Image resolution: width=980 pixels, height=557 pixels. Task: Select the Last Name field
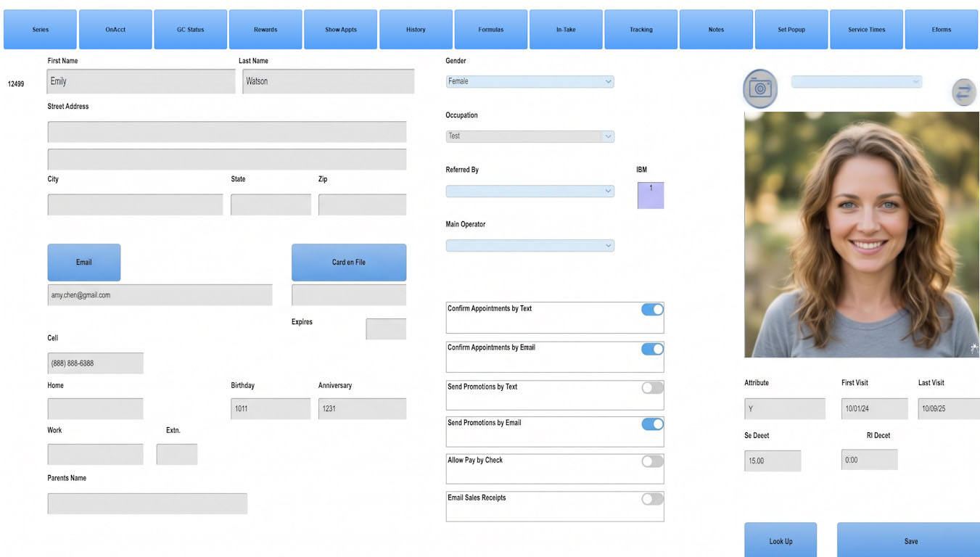click(x=329, y=82)
